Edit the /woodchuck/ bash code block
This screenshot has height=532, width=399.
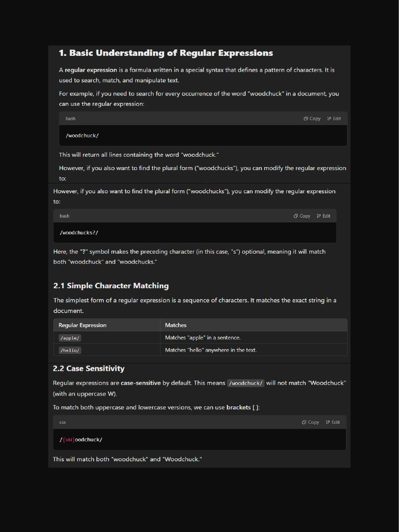[334, 118]
